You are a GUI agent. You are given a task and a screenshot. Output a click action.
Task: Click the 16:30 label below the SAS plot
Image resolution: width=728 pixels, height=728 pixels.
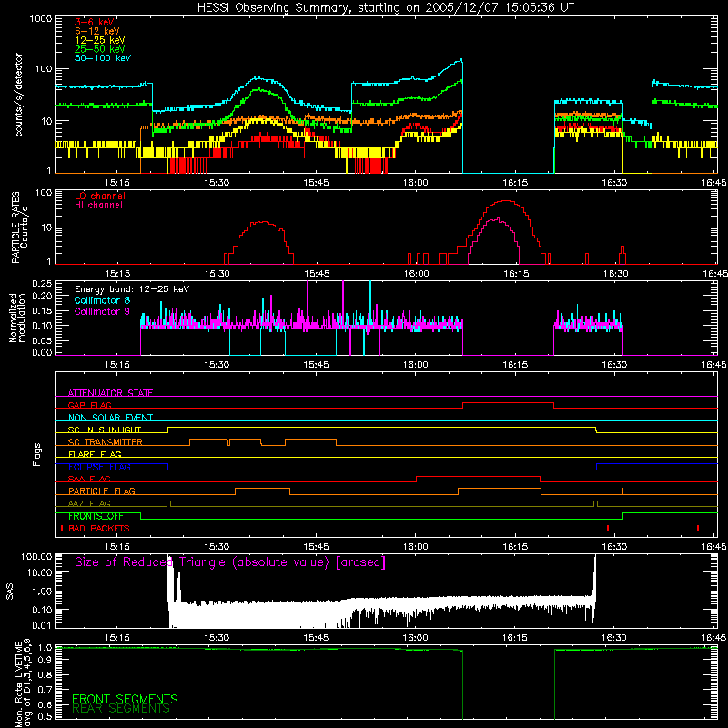[x=613, y=638]
